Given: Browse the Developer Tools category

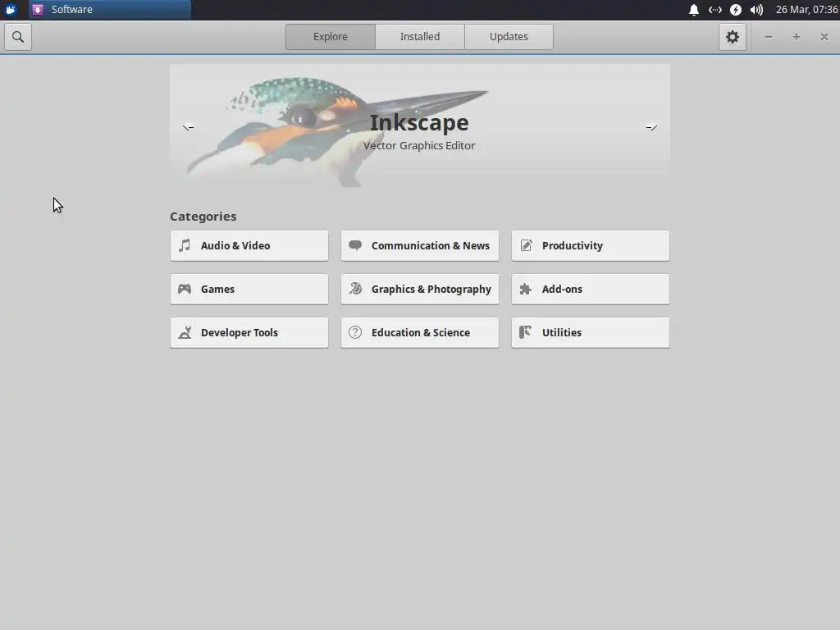Looking at the screenshot, I should tap(249, 333).
